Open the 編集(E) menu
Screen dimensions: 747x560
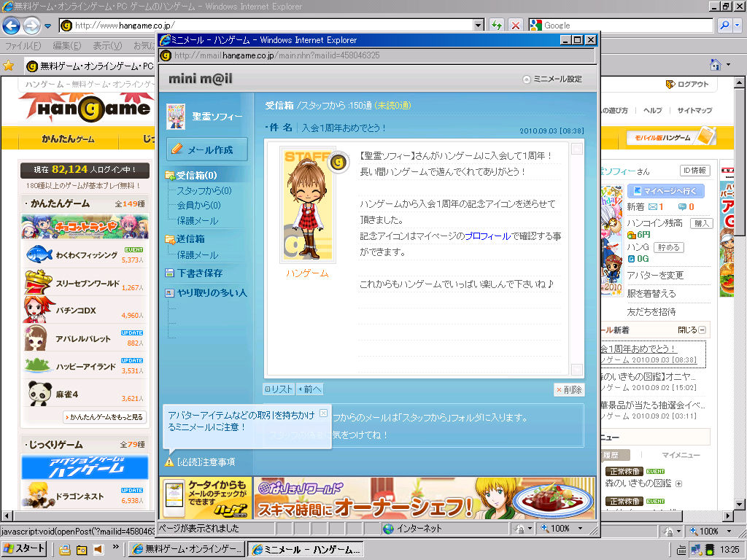tap(66, 46)
